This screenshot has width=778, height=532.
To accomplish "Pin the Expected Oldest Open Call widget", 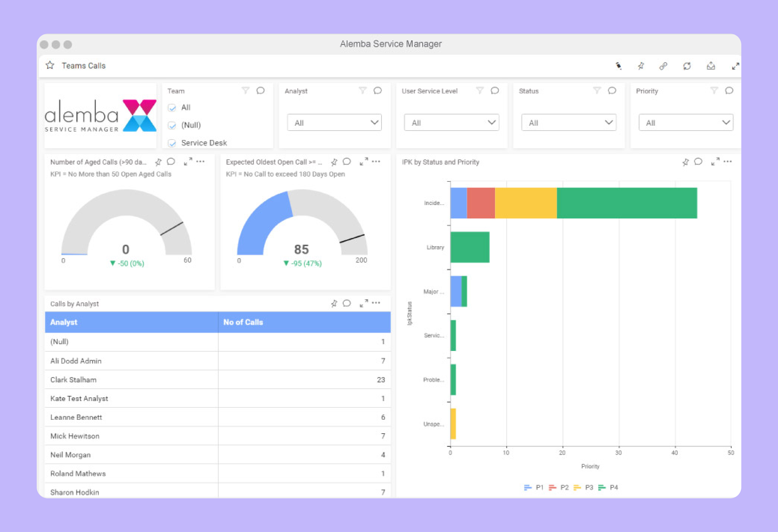I will [x=334, y=162].
